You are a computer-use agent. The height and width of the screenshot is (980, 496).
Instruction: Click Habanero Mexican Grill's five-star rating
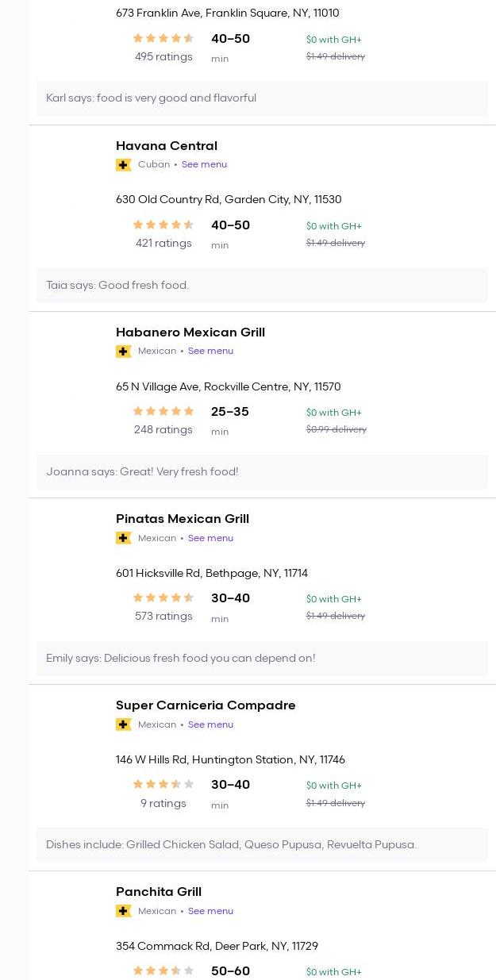pos(163,412)
